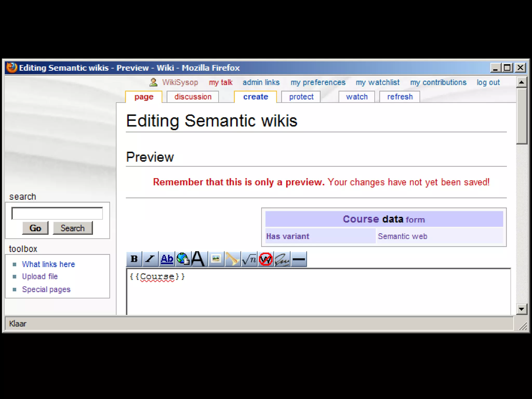Apply bold text formatting in editor toolbar

[134, 259]
